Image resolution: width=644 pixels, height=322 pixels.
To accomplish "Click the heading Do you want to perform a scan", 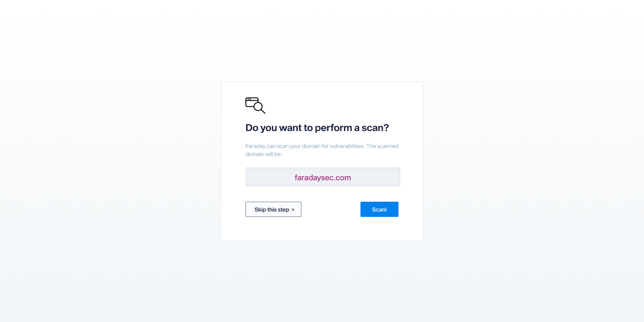I will 317,128.
